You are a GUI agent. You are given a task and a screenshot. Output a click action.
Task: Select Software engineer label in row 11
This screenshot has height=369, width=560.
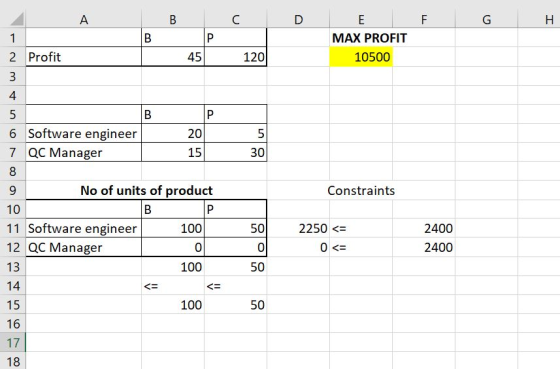(x=84, y=228)
